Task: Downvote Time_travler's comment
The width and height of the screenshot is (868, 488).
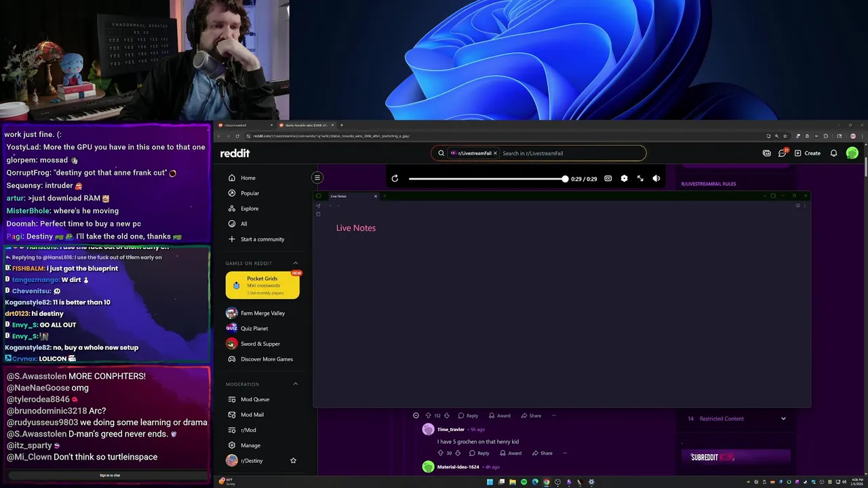Action: pos(458,453)
